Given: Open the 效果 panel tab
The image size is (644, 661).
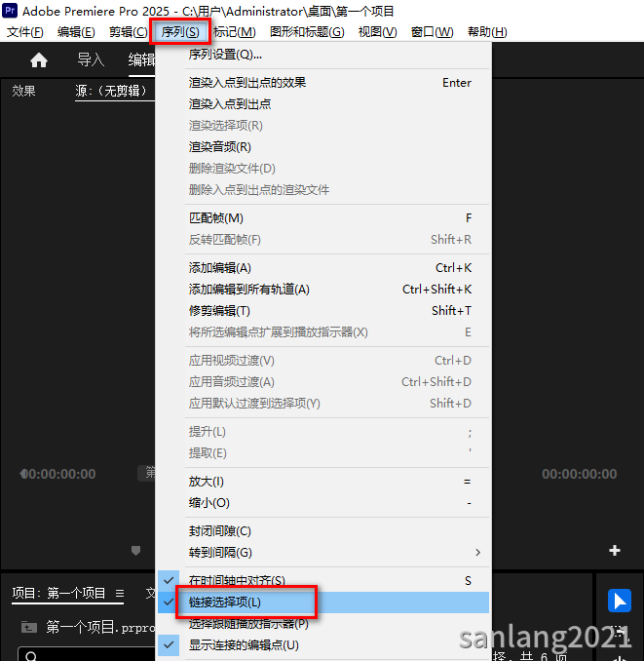Looking at the screenshot, I should tap(23, 91).
